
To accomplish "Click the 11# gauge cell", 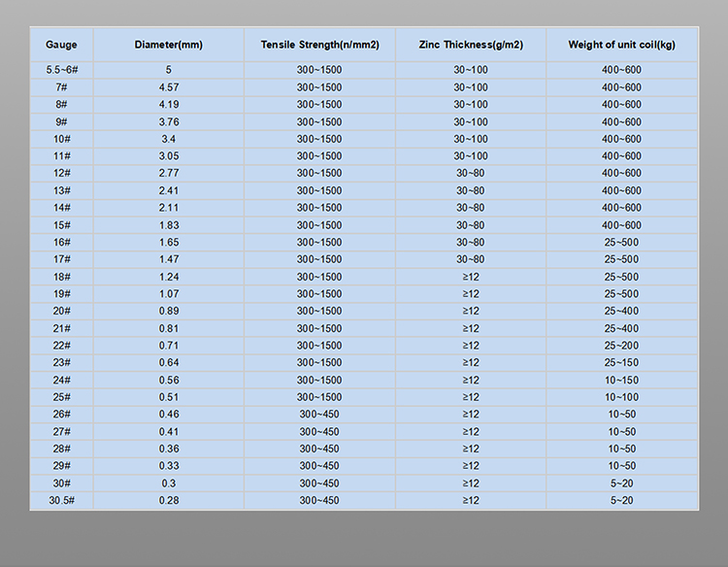I will pyautogui.click(x=61, y=156).
